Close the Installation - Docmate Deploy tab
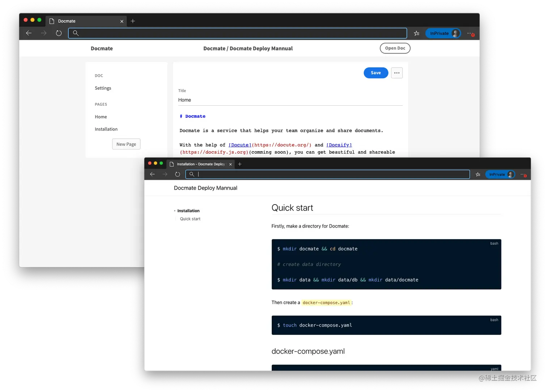The height and width of the screenshot is (392, 547). [x=230, y=164]
